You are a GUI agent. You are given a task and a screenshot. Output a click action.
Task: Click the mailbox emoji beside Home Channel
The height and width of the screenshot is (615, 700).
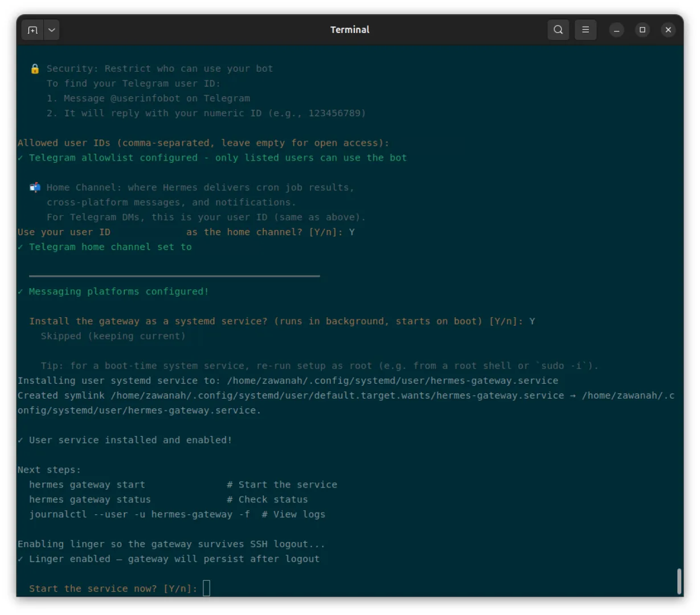point(35,187)
